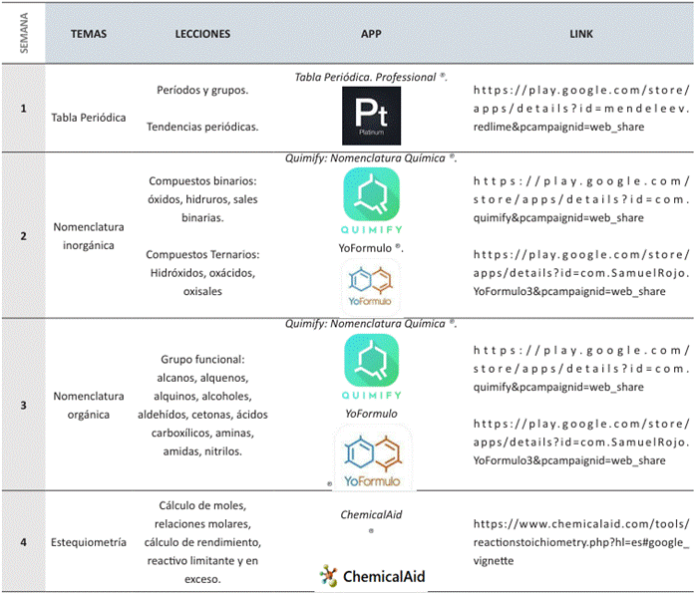The height and width of the screenshot is (593, 700).
Task: Select the 'Períodos y grupos' lesson text
Action: 202,91
